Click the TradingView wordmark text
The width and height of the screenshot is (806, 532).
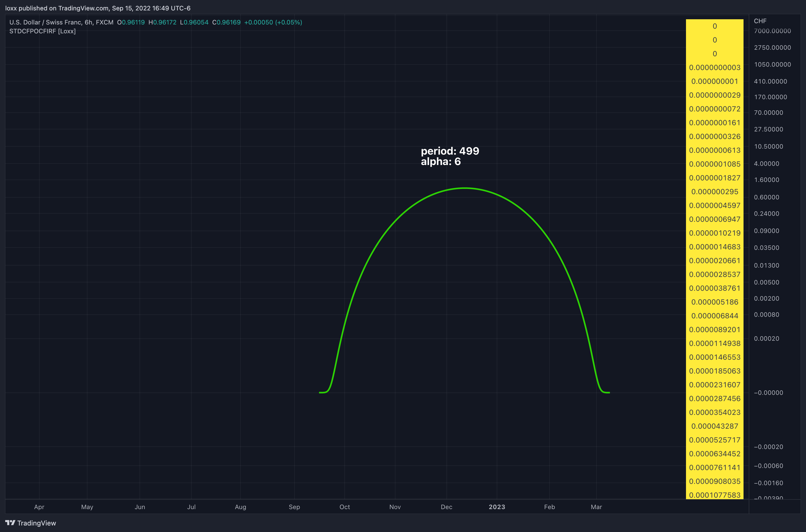(37, 523)
